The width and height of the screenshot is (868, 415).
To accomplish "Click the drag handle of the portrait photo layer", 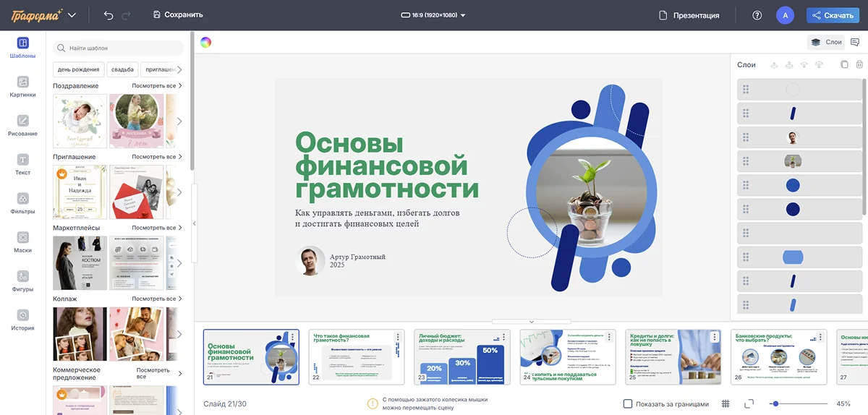I will pyautogui.click(x=746, y=137).
